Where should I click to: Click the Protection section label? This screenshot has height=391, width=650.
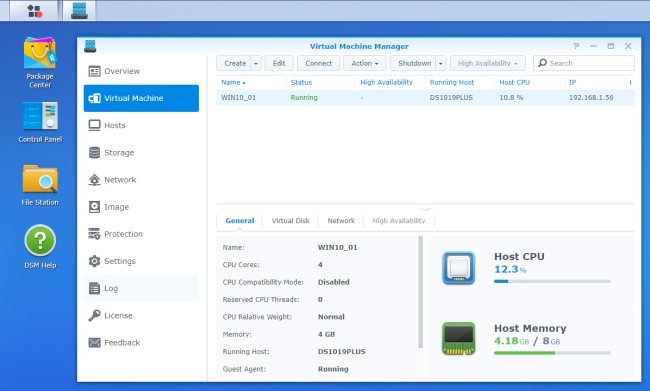point(123,234)
